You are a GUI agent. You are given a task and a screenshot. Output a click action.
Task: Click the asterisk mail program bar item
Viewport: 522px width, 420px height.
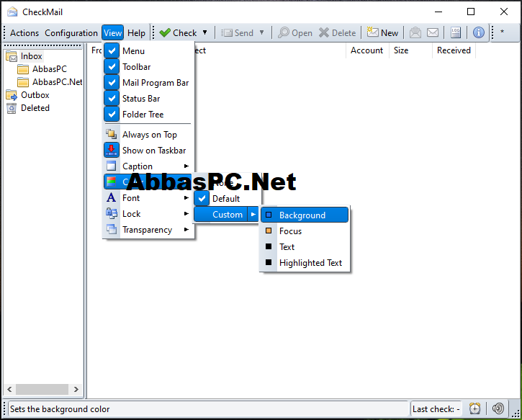[502, 32]
